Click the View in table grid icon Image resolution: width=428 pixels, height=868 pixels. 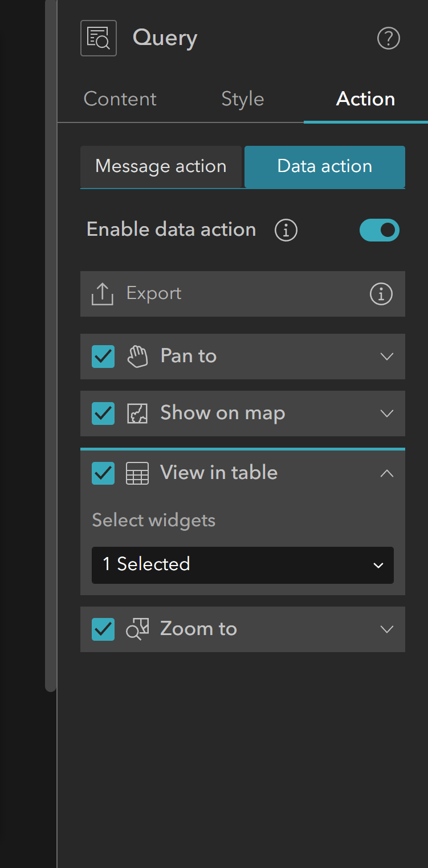[x=137, y=473]
